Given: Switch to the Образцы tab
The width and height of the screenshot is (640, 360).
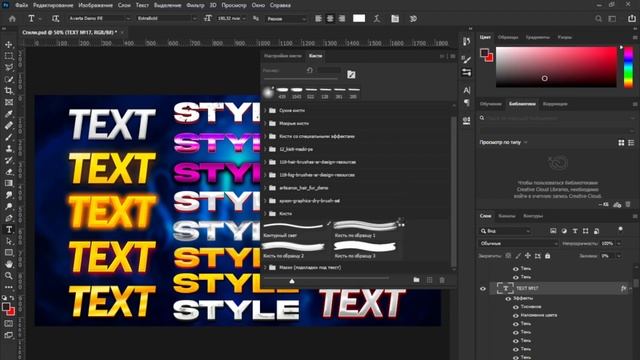Looking at the screenshot, I should pyautogui.click(x=508, y=37).
